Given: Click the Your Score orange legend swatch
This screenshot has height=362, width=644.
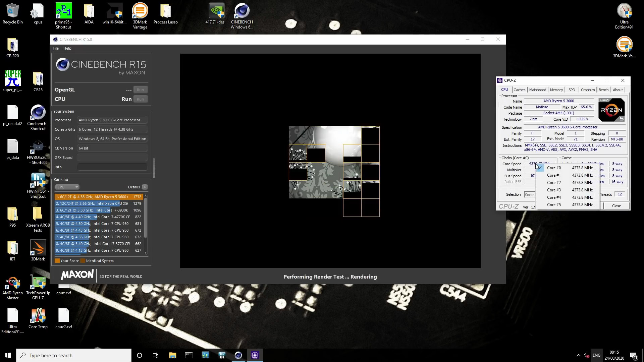Looking at the screenshot, I should coord(57,261).
